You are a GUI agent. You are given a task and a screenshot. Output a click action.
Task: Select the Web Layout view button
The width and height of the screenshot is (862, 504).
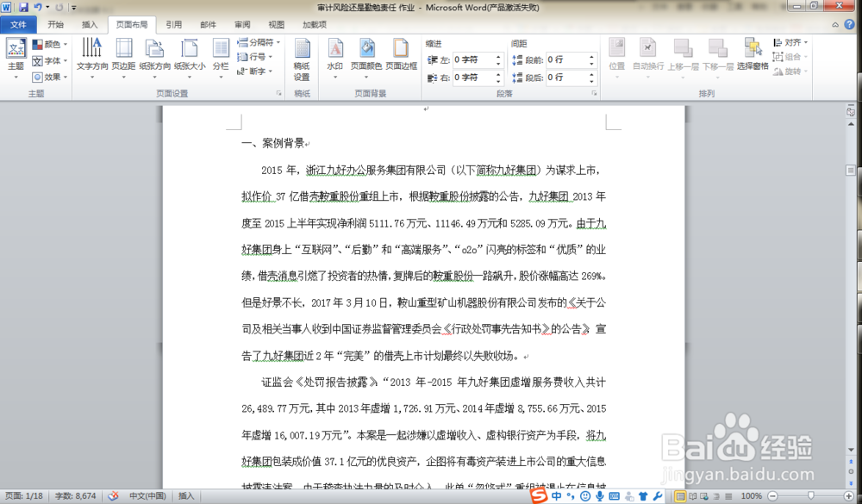tap(704, 496)
